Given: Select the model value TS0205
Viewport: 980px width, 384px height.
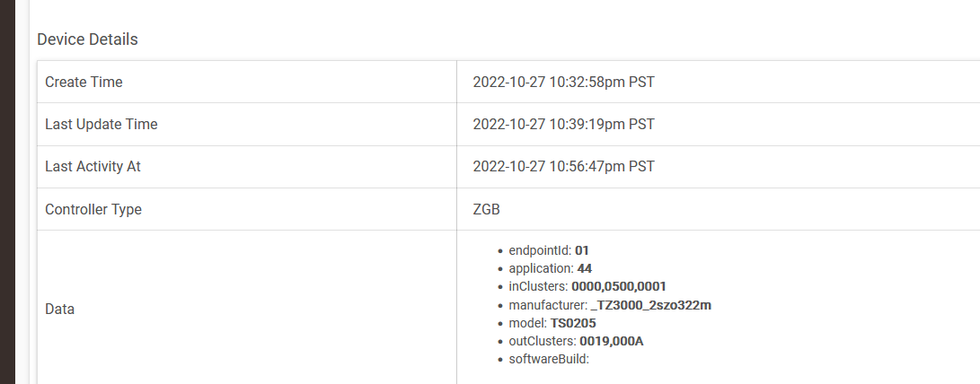Looking at the screenshot, I should click(x=573, y=323).
